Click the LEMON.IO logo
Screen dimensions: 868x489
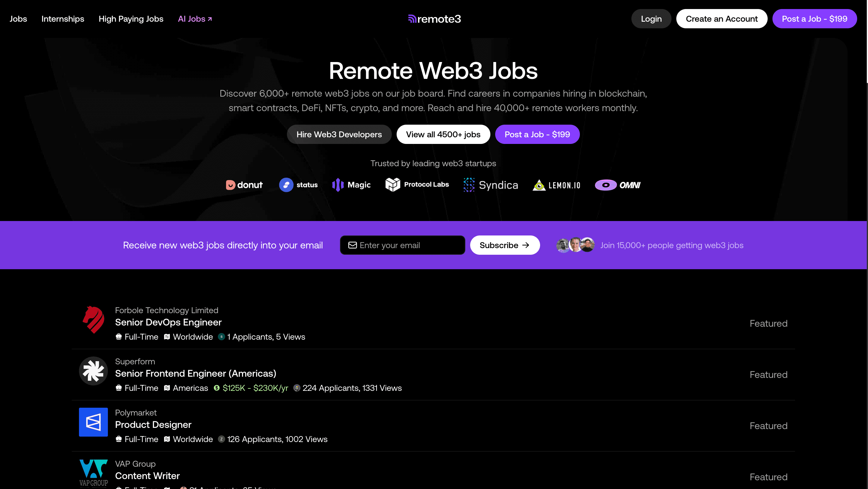click(x=556, y=185)
